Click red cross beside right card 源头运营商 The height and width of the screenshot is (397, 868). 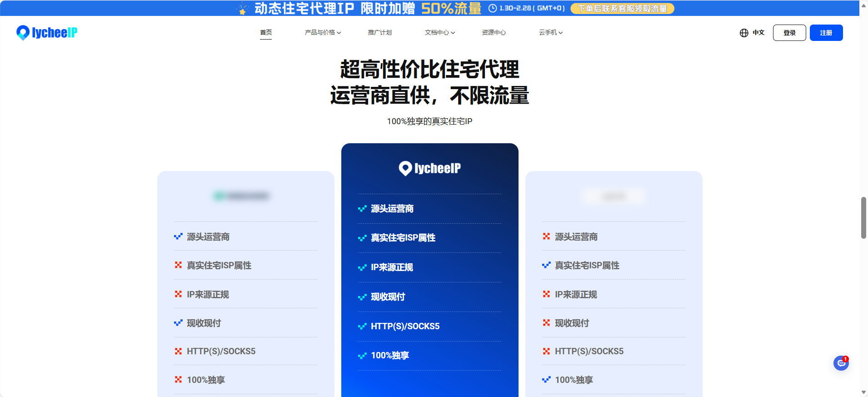pos(546,236)
